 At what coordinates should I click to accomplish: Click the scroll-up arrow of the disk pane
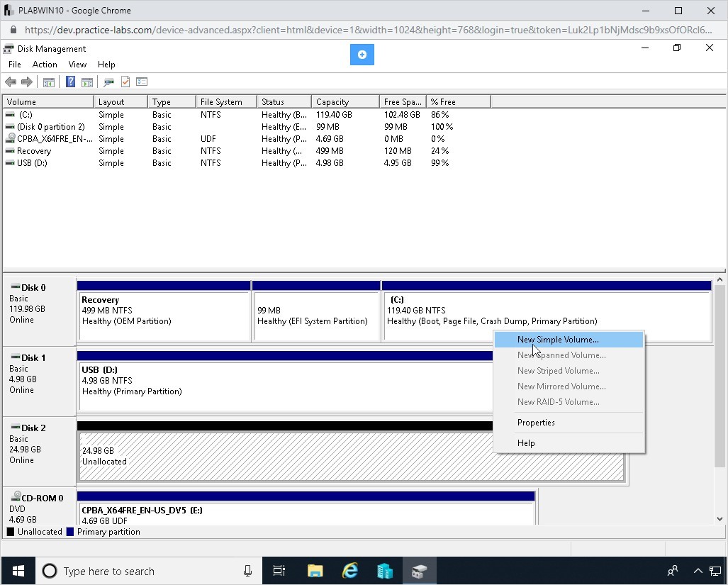tap(719, 279)
